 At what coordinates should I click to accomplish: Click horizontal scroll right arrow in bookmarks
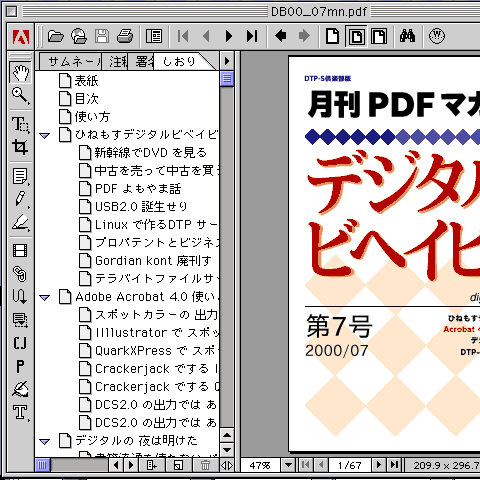[131, 465]
